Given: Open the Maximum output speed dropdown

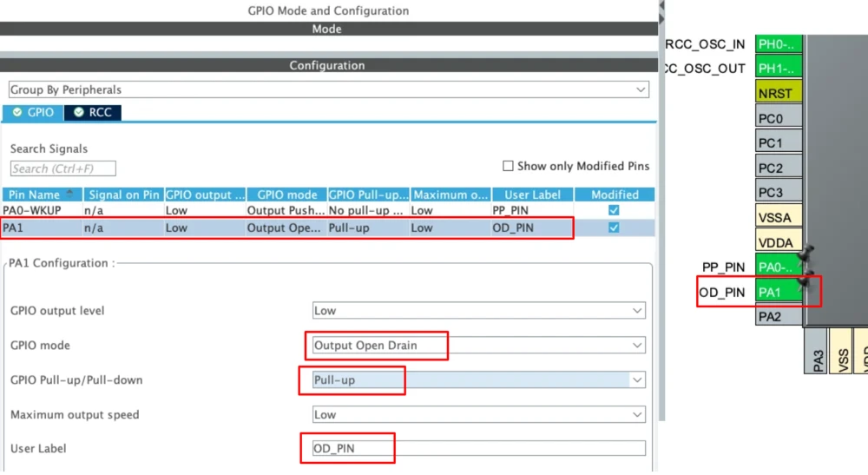Looking at the screenshot, I should coord(479,415).
